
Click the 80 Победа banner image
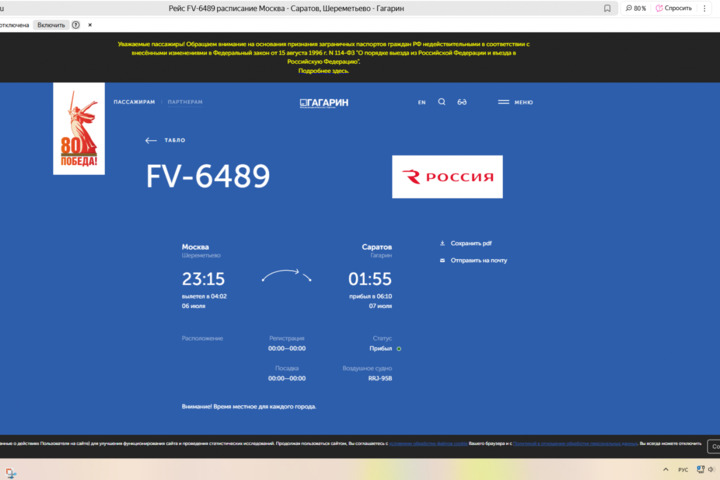(79, 129)
